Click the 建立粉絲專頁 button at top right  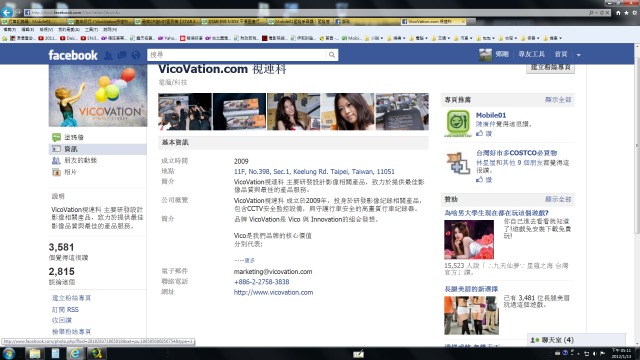coord(550,68)
